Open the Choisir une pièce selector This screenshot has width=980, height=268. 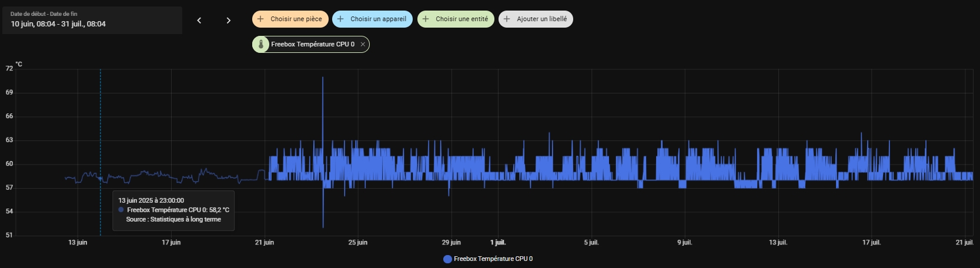click(290, 19)
